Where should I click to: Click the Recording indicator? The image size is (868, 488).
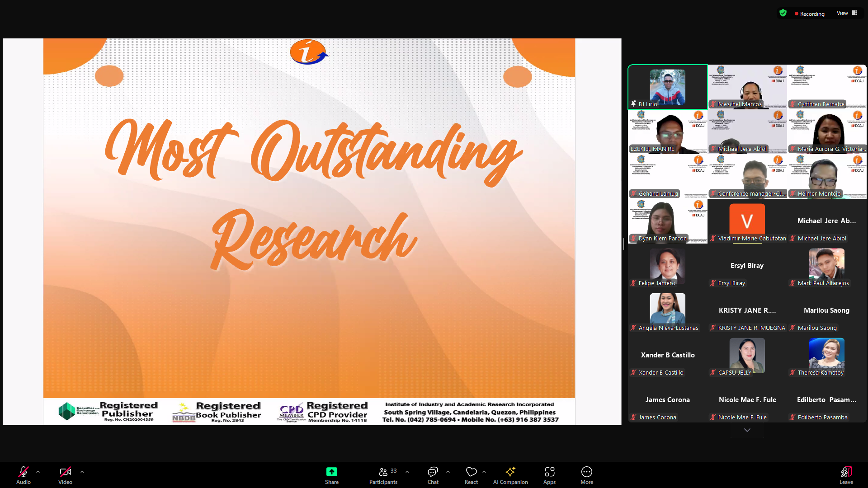click(809, 14)
